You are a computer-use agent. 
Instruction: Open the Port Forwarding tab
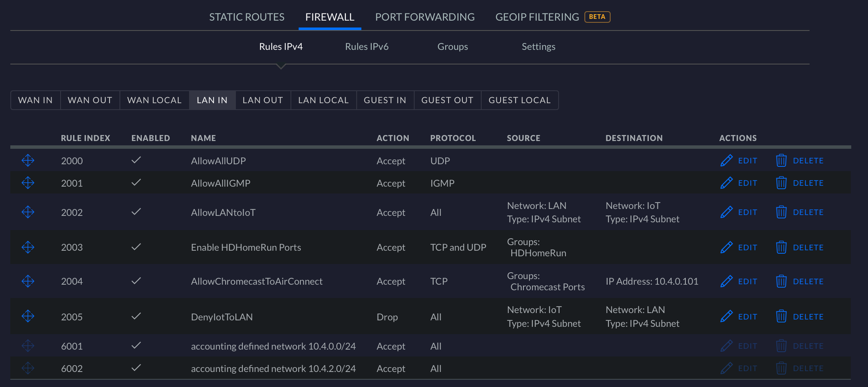pos(424,17)
